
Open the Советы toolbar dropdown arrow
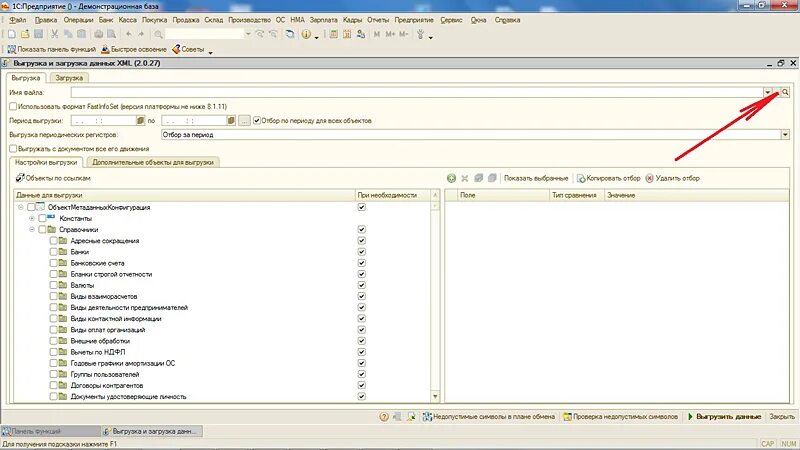[210, 52]
